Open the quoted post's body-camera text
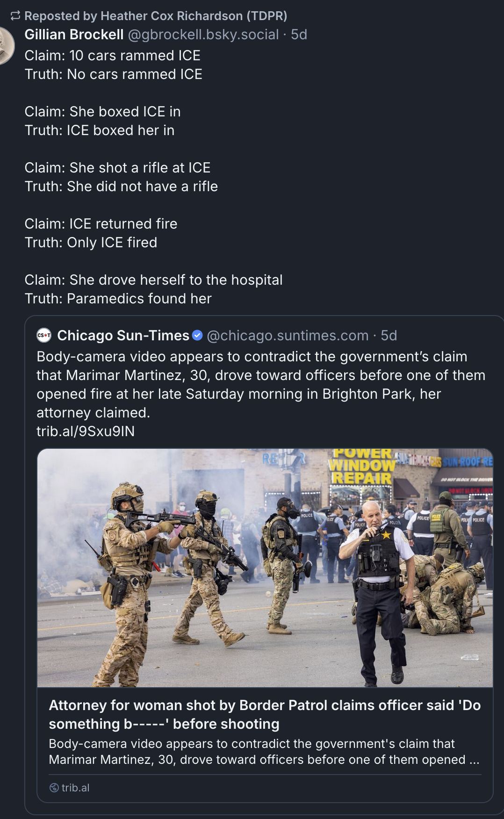 (261, 384)
